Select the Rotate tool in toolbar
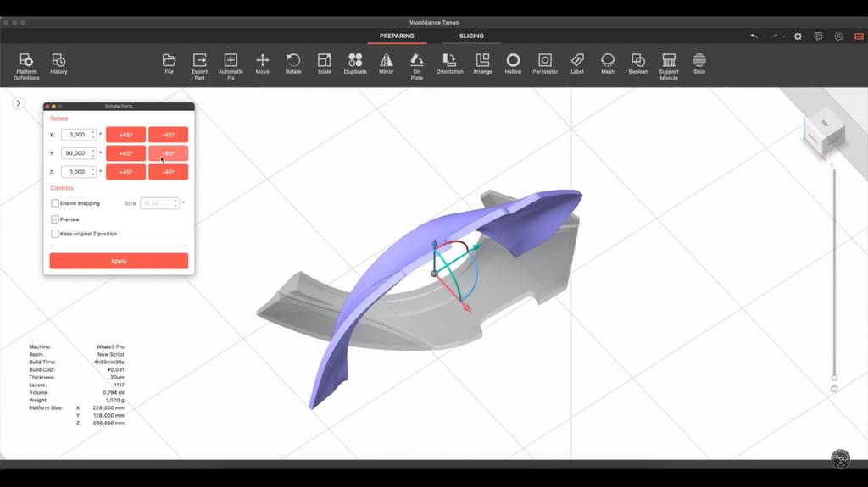Viewport: 868px width, 487px height. point(293,64)
